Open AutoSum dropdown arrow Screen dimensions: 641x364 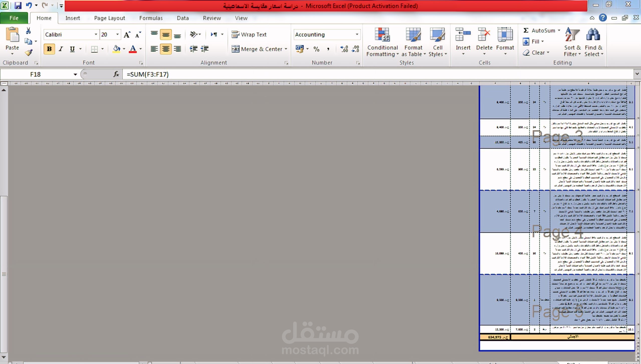559,31
